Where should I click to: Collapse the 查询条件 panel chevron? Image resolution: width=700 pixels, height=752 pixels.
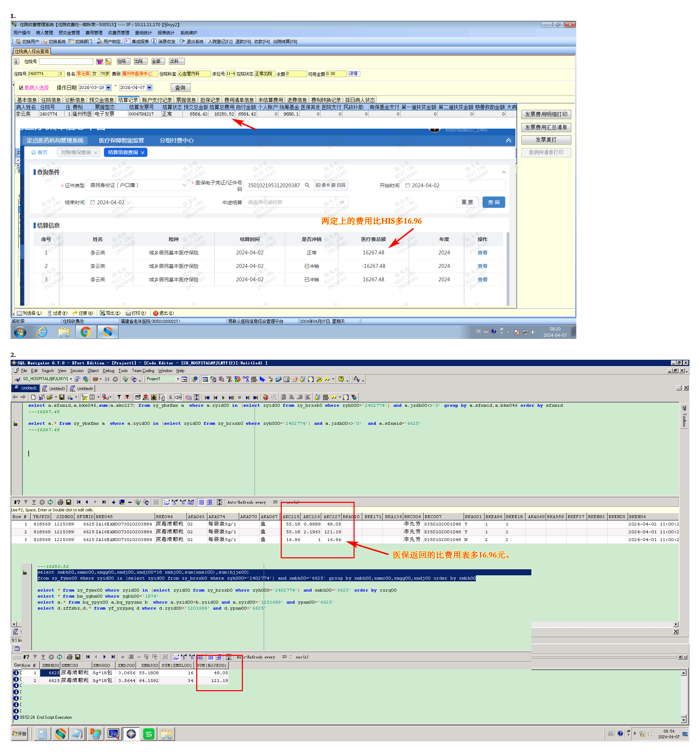[504, 172]
